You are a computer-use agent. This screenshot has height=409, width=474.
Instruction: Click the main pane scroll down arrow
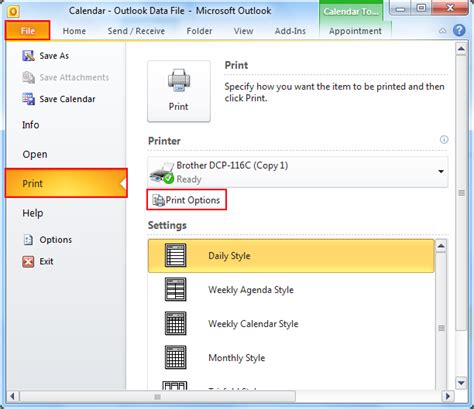[461, 383]
